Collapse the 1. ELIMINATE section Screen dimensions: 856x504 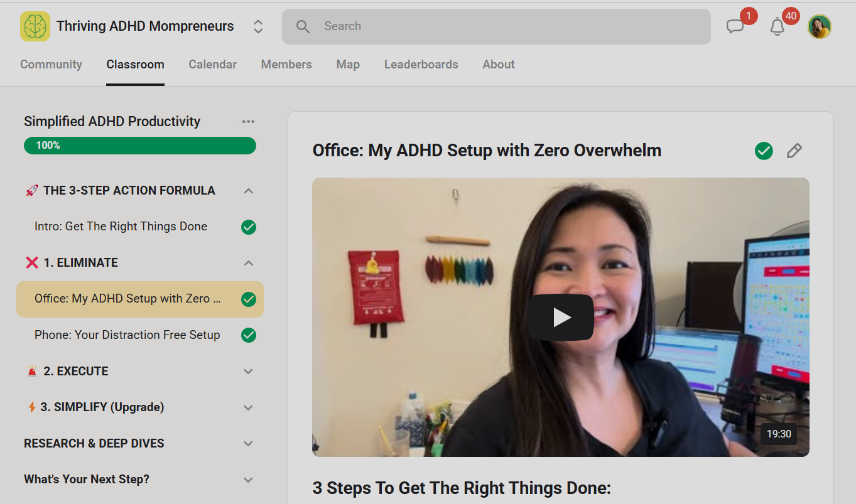[248, 263]
